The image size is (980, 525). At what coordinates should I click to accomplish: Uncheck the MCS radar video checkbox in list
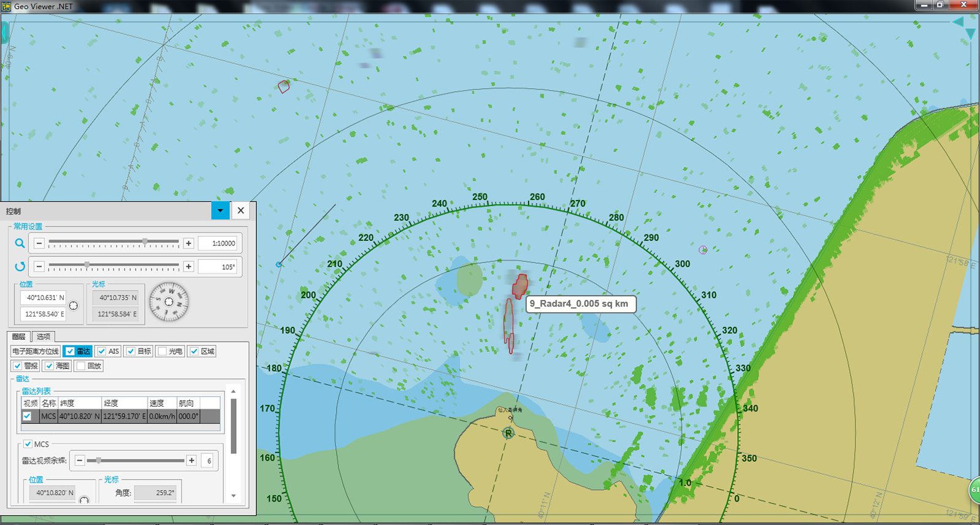pos(27,416)
